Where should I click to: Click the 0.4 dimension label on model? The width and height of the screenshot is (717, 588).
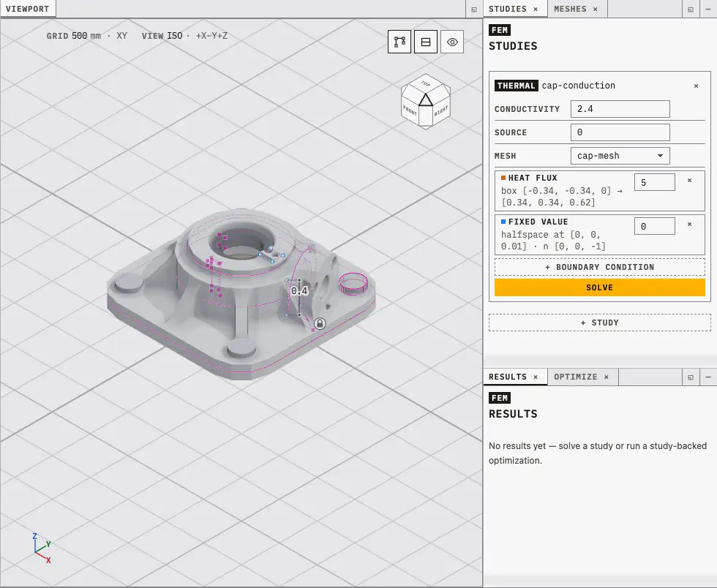click(x=299, y=291)
